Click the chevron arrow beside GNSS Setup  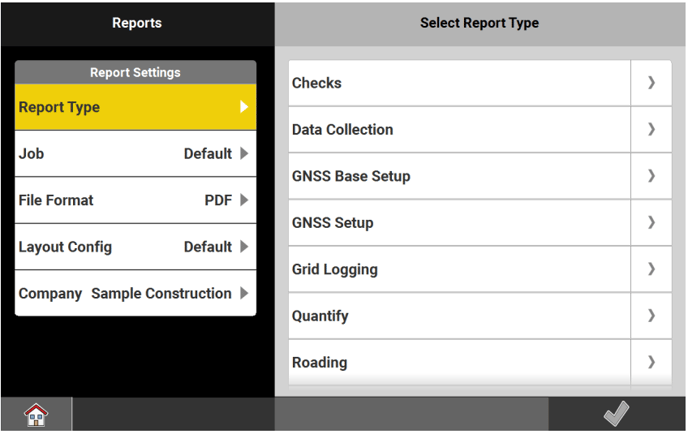(651, 223)
